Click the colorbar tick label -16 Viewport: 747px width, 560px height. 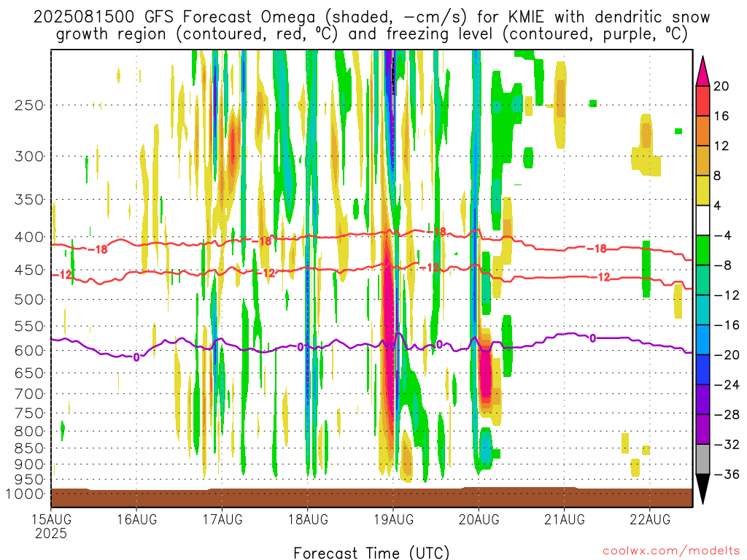coord(727,325)
